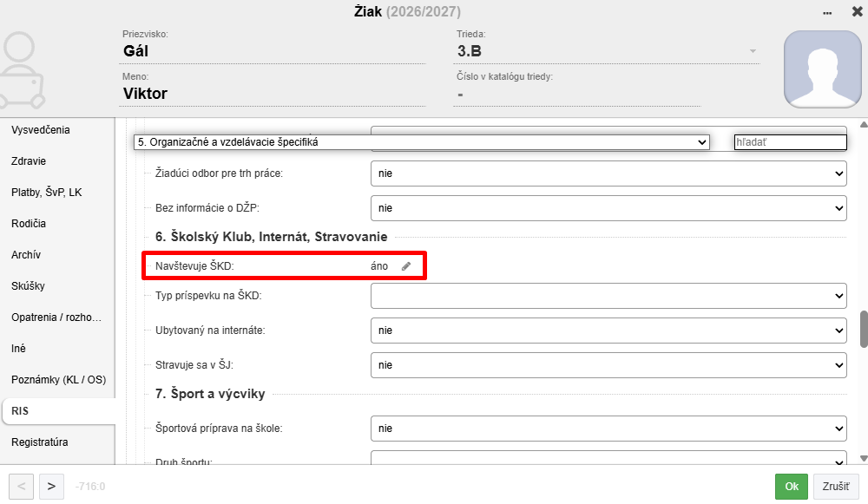Close the Žiak dialog with X

tap(857, 11)
